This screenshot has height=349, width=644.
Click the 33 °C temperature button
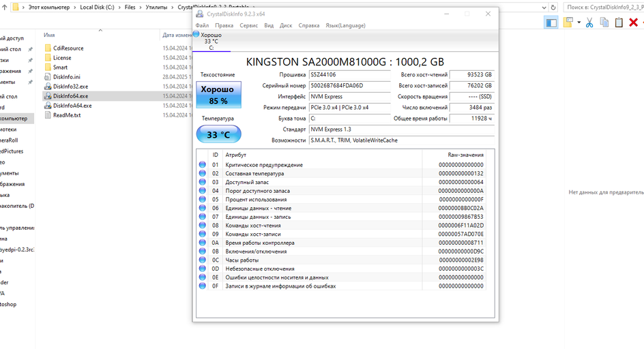[218, 134]
